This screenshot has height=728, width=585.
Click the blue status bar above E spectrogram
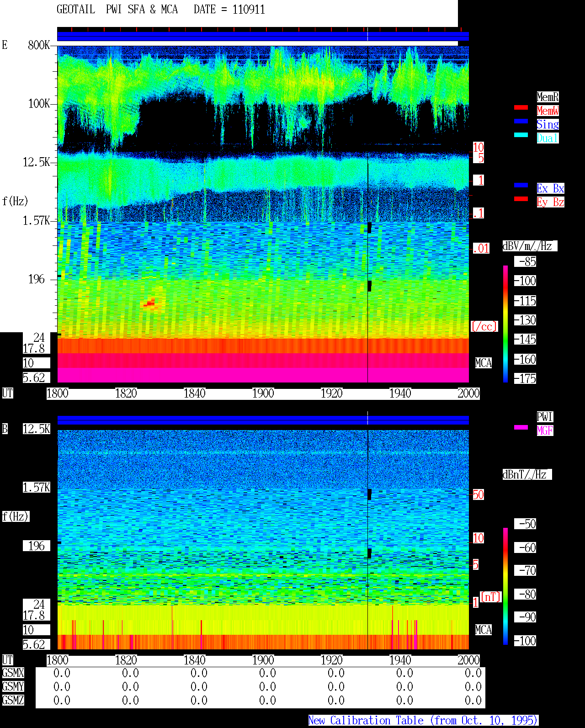[x=263, y=37]
